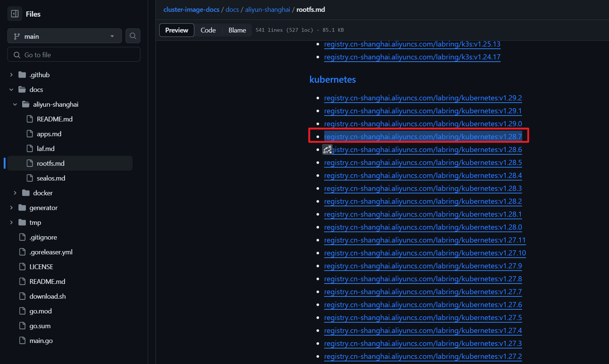This screenshot has width=609, height=364.
Task: Open go.sum file
Action: click(40, 326)
